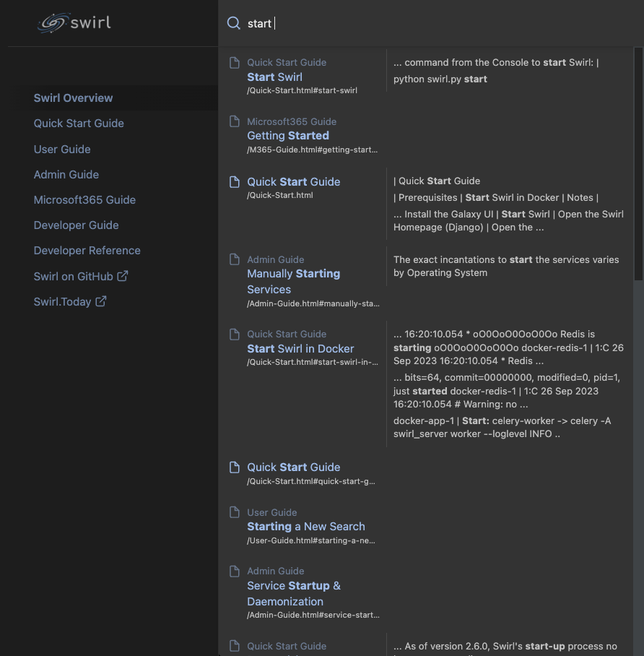Screen dimensions: 644x656
Task: Click the external link icon beside Swirl on GitHub
Action: (x=123, y=276)
